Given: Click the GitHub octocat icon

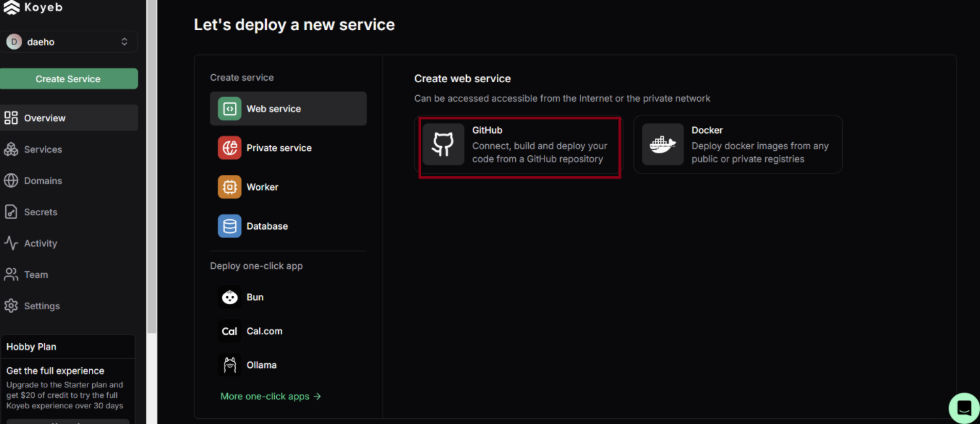Looking at the screenshot, I should 443,145.
